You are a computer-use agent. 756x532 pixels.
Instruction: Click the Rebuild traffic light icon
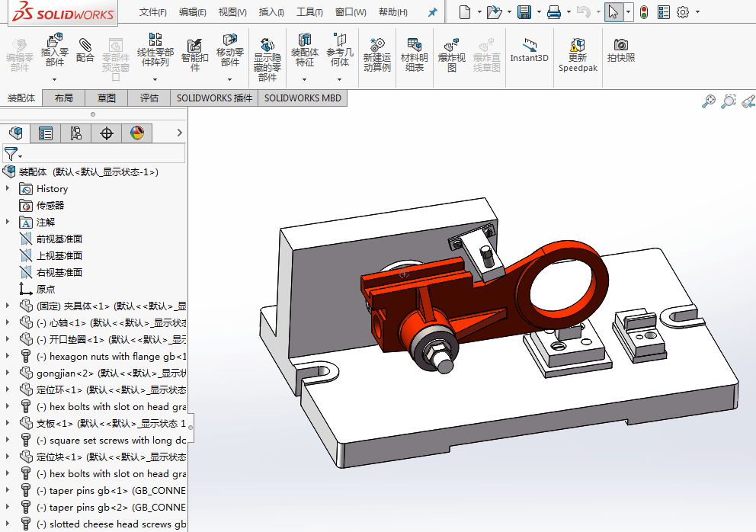[644, 11]
